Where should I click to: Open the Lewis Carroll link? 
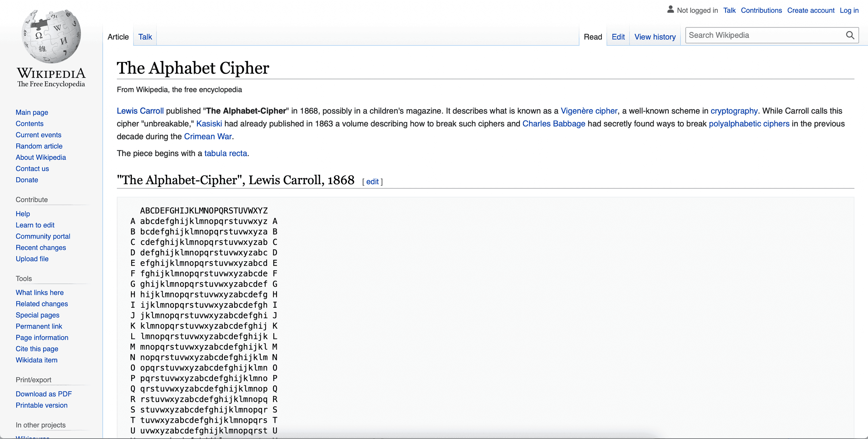tap(140, 111)
